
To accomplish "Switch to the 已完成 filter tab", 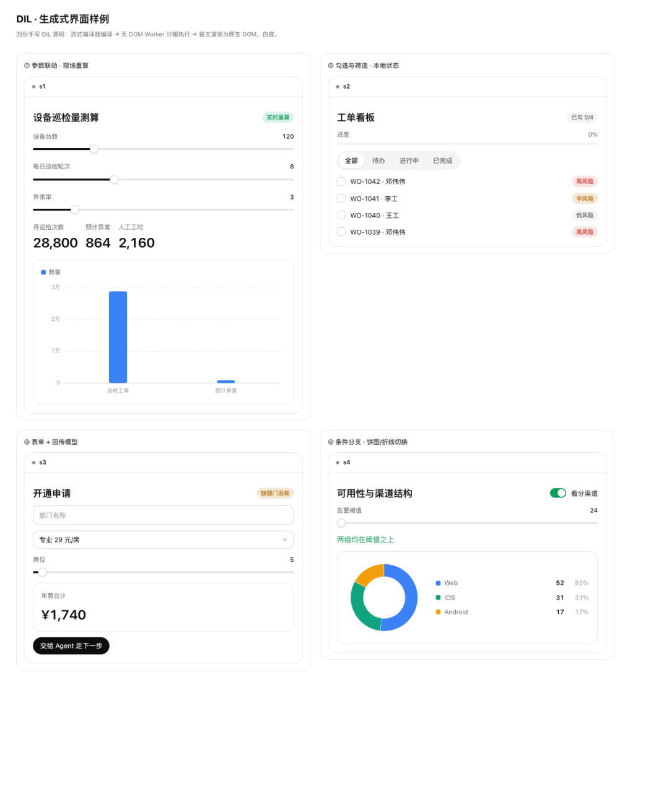I will 443,160.
